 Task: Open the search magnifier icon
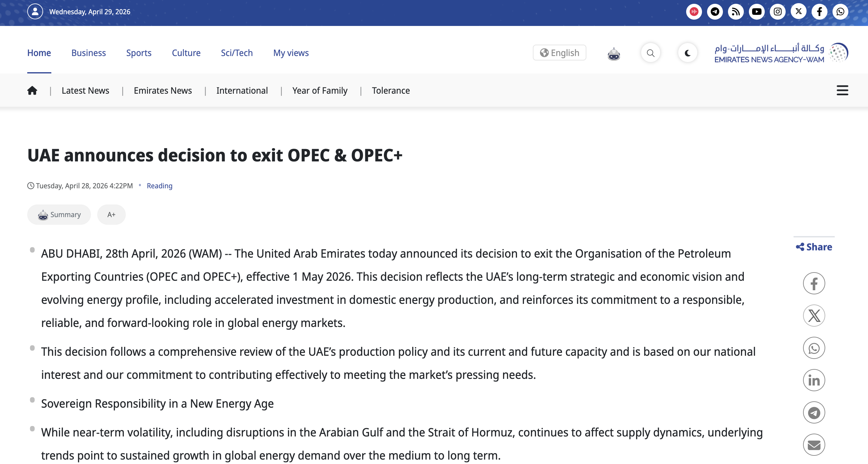[650, 53]
